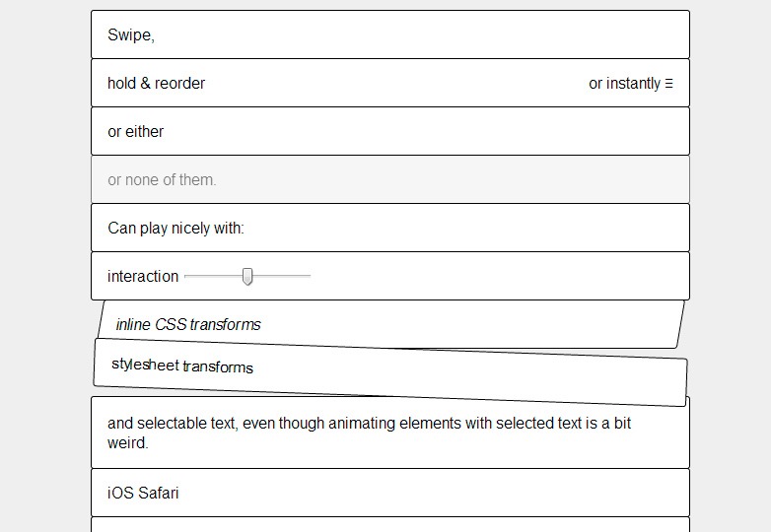Click the word 'CSS' in the inline transforms item
The width and height of the screenshot is (771, 532).
(171, 324)
